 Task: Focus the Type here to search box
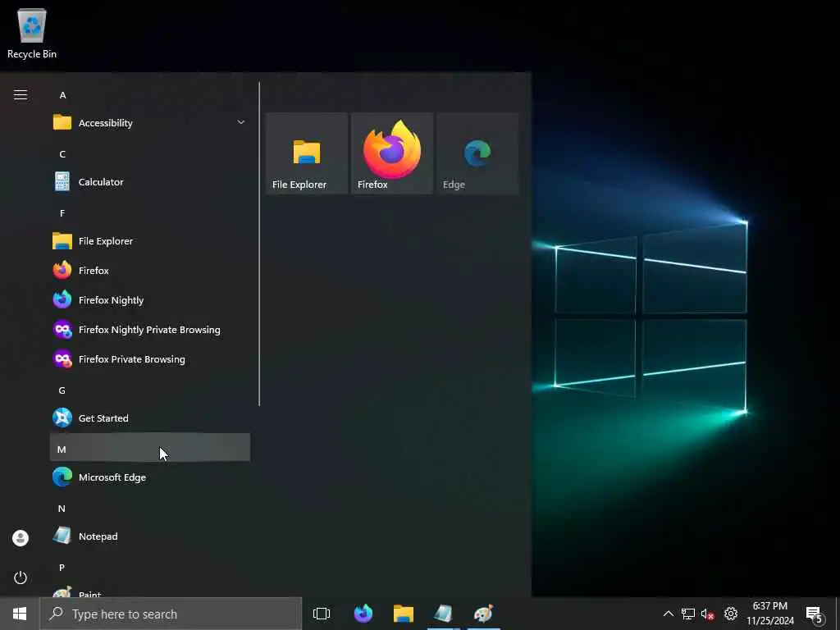click(x=171, y=614)
